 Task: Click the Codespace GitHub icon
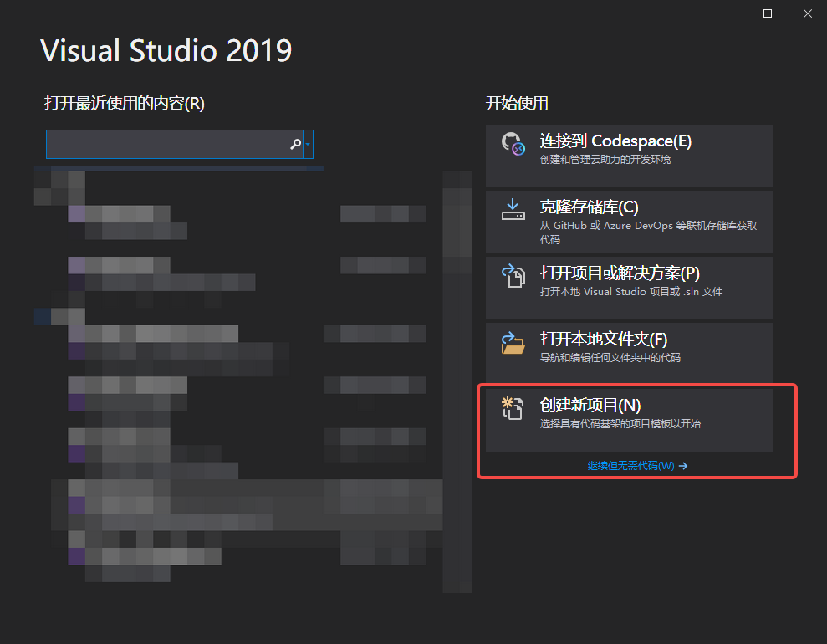point(513,144)
